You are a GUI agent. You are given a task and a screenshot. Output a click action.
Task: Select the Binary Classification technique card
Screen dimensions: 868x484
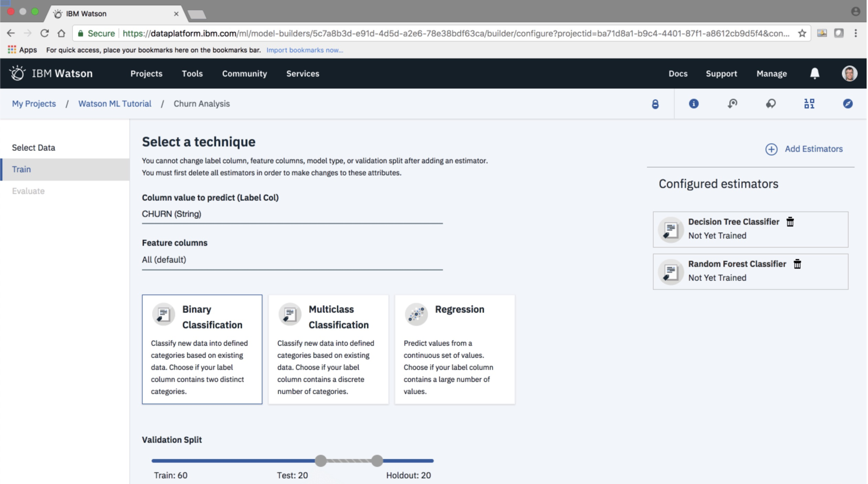[x=202, y=349]
